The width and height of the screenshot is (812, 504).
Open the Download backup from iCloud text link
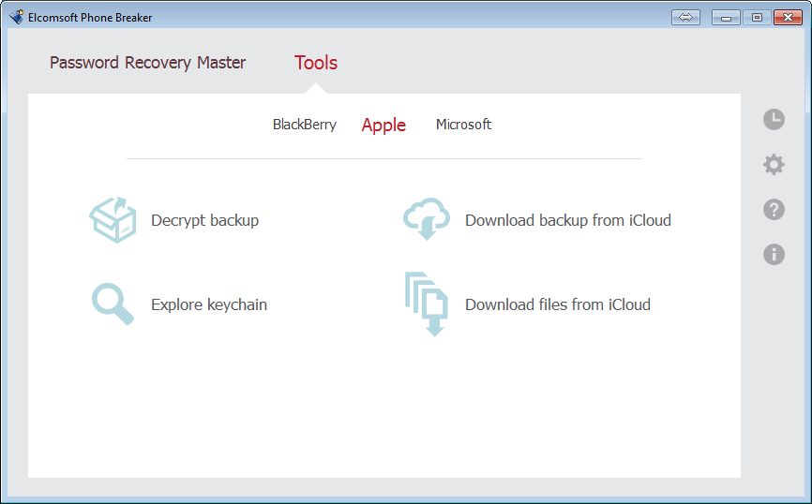tap(568, 220)
